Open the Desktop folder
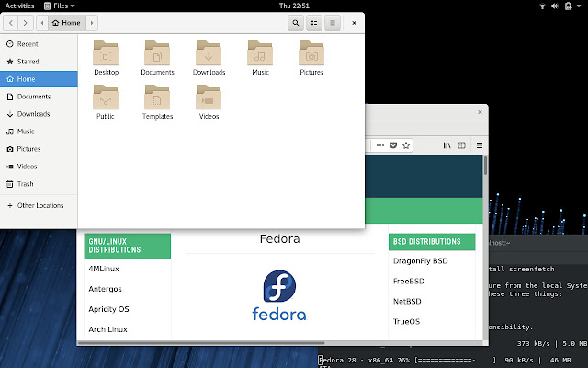588x368 pixels. (x=106, y=58)
